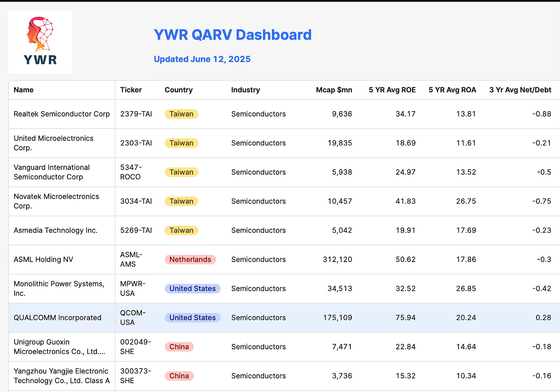Click the 3 Yr Avg Net/Debt header
Screen dimensions: 560x392
click(x=520, y=90)
